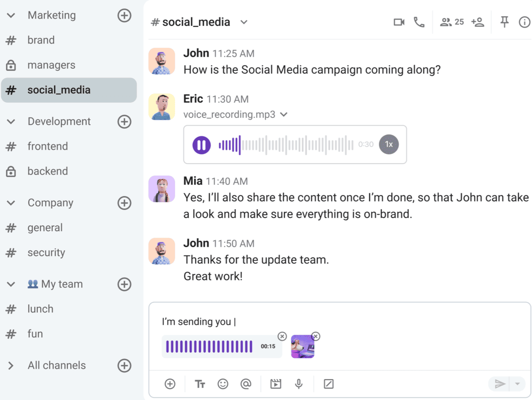Click the voice recording waveform in Eric's message
Screen dimensions: 532x400
pos(286,145)
